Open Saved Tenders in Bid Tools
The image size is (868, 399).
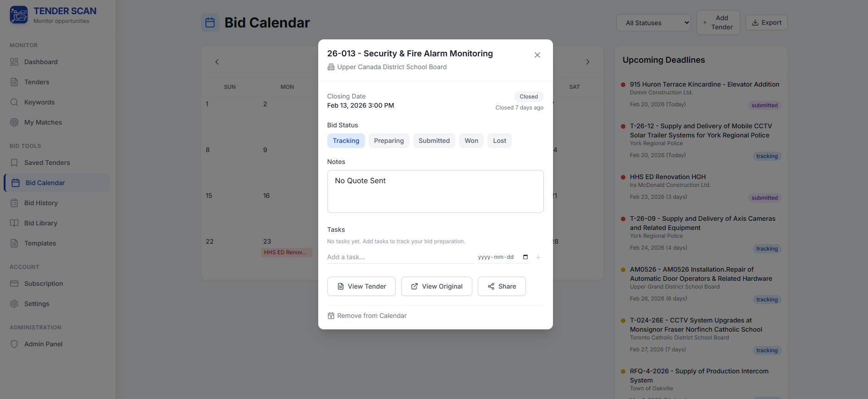(x=47, y=163)
